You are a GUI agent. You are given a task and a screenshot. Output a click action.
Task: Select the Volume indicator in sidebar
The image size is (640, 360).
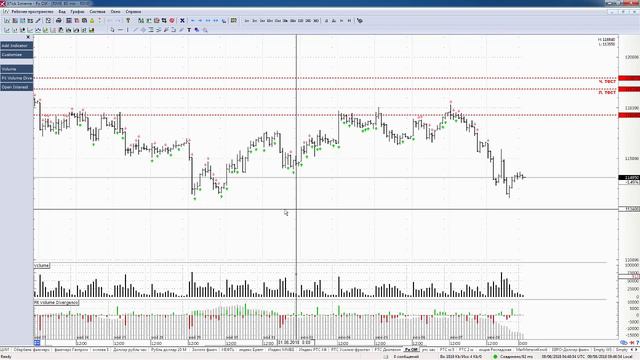click(16, 69)
